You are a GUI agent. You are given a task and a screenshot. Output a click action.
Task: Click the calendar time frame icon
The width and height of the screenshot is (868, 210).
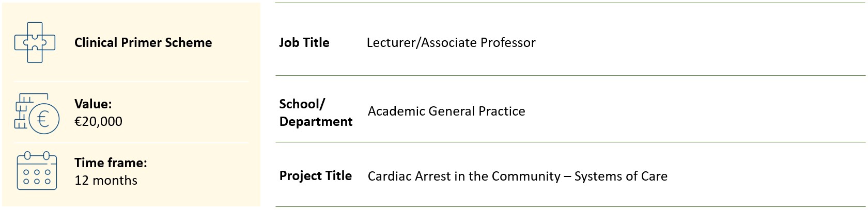37,171
